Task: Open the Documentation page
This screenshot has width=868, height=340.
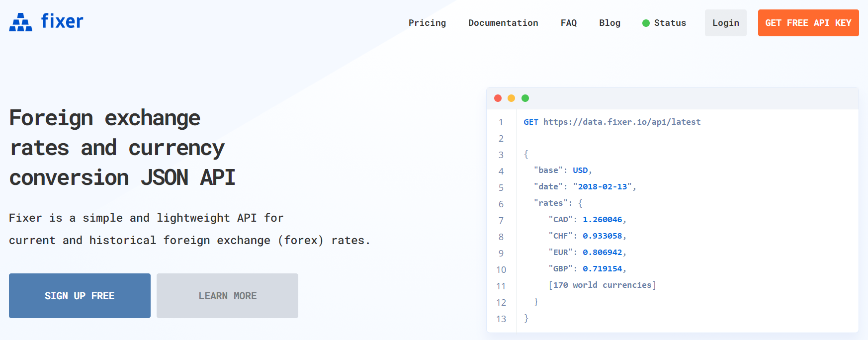Action: click(x=503, y=23)
